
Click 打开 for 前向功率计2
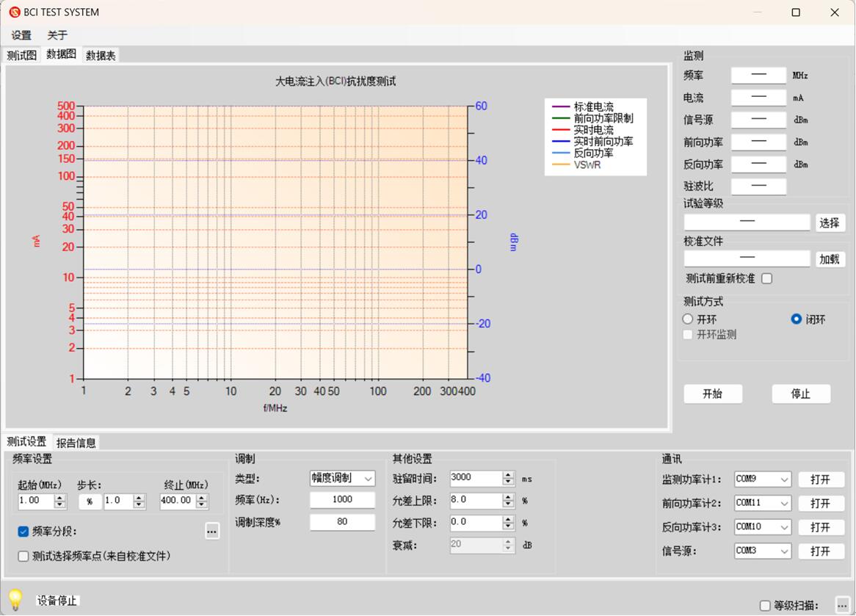821,504
